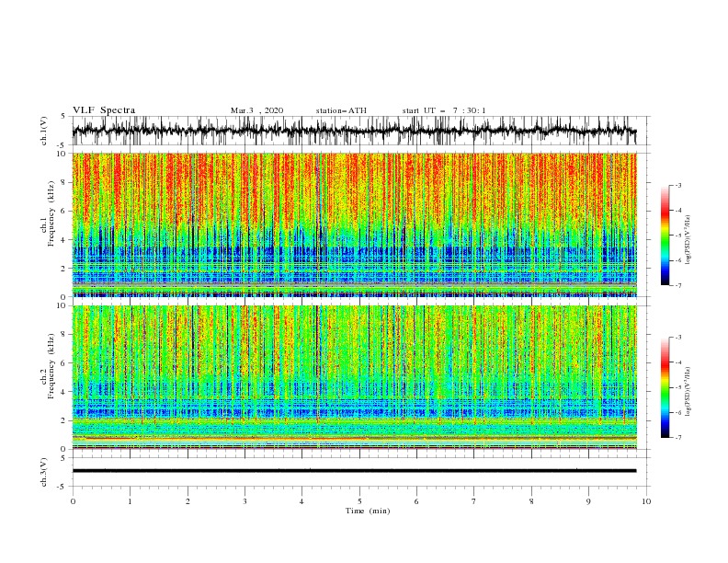728x563 pixels.
Task: Click the "4" kHz tick on ch.1 spectrogram
Action: pyautogui.click(x=64, y=240)
